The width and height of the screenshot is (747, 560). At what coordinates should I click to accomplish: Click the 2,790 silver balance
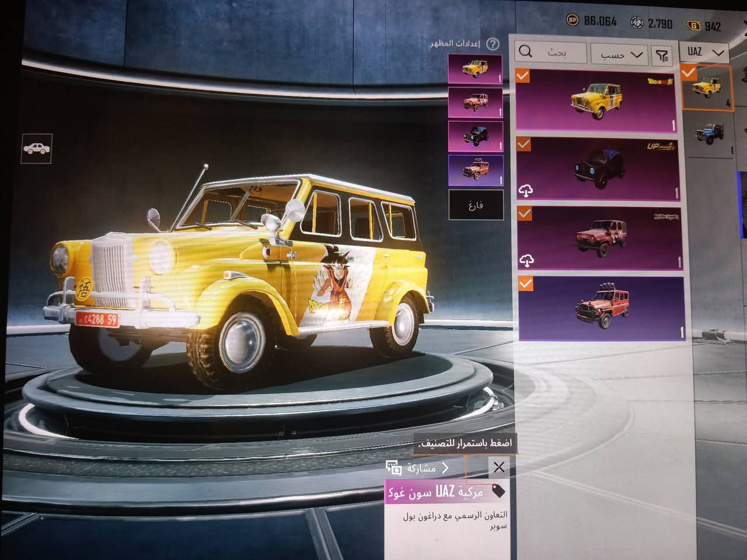tap(660, 24)
